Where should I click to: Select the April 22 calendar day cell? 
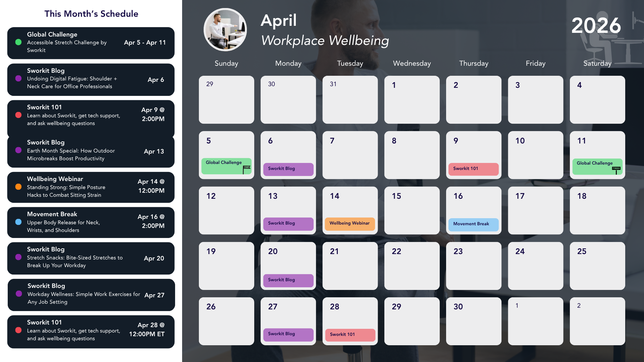(412, 266)
